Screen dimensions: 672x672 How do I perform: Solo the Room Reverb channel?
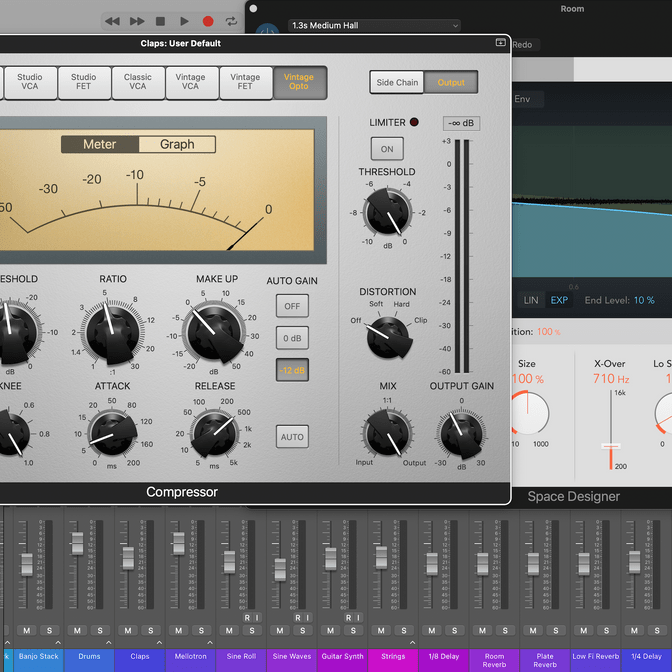click(505, 630)
